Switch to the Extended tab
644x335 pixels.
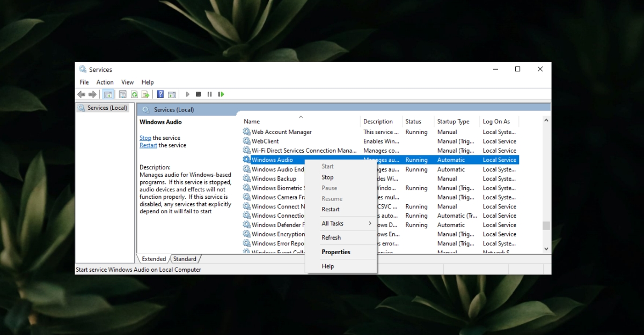tap(153, 259)
